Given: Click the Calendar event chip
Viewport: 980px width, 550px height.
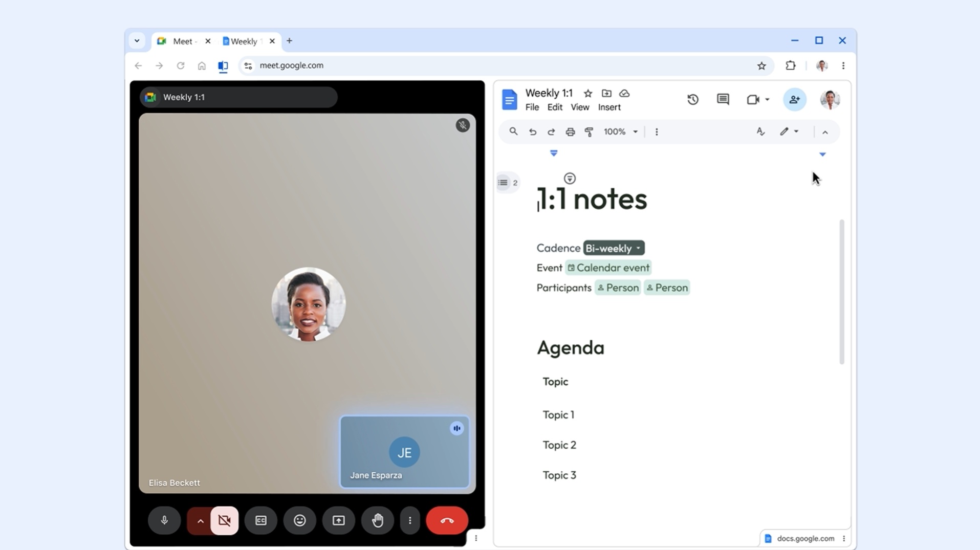Looking at the screenshot, I should click(608, 268).
